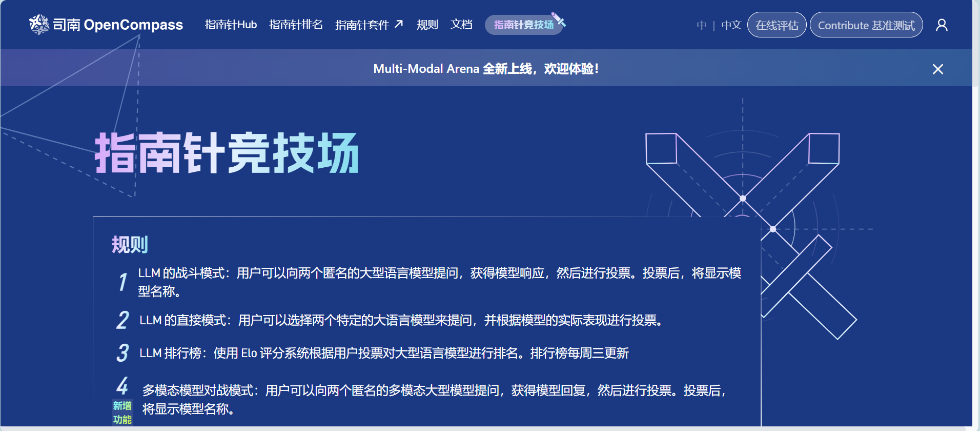Open 文档 navigation item
Screen dimensions: 980x431
[461, 25]
